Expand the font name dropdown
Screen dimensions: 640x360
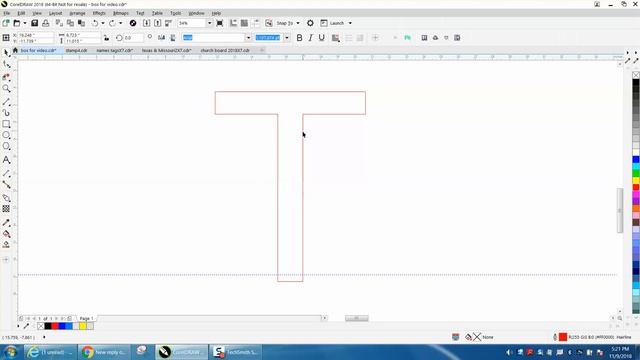tap(248, 38)
